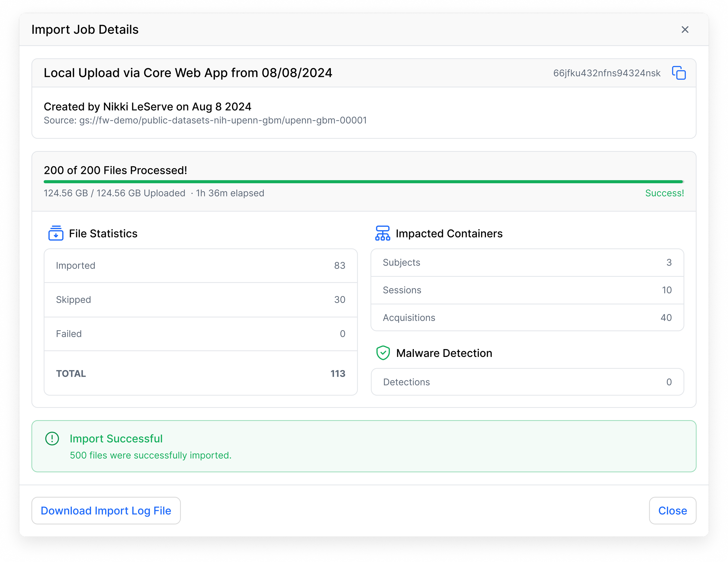Select the Sessions container row
Screen dimensions: 728x562
(x=527, y=290)
